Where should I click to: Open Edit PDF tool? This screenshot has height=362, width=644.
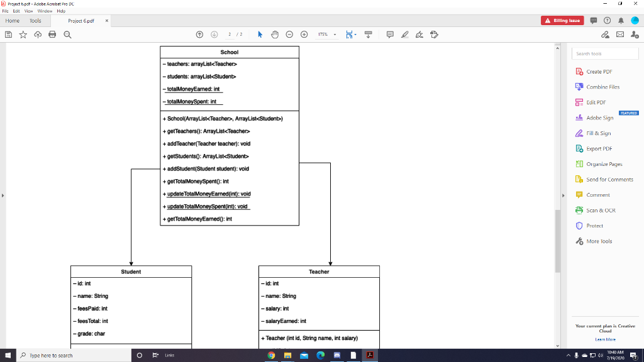591,102
